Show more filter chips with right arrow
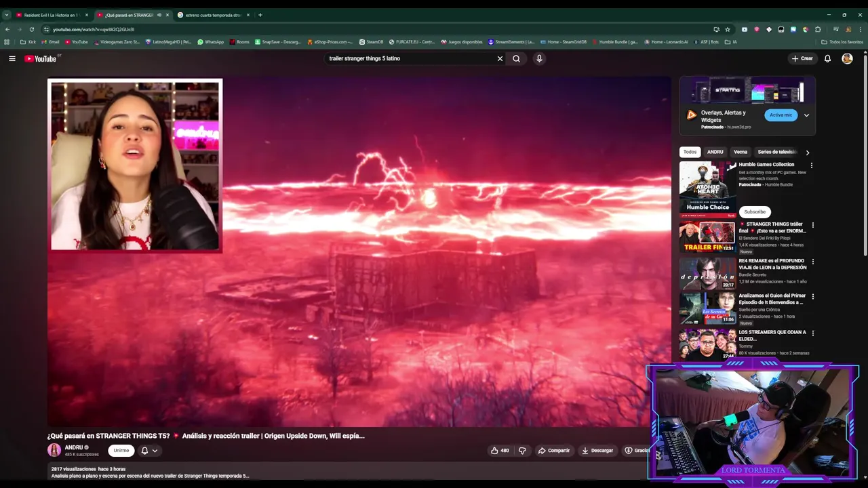The width and height of the screenshot is (868, 488). click(807, 152)
